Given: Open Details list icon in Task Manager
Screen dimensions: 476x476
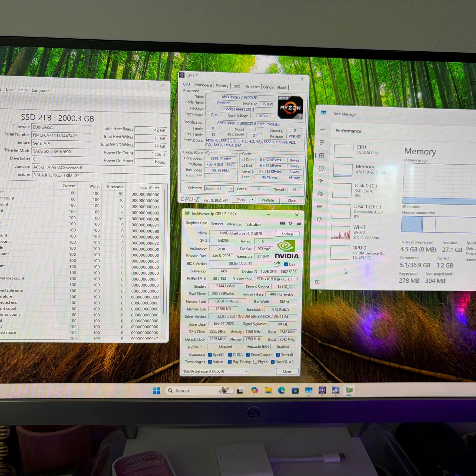Looking at the screenshot, I should 320,206.
